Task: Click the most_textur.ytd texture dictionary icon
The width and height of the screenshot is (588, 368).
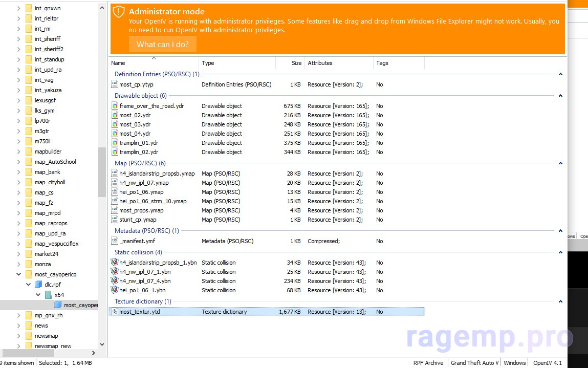Action: [115, 312]
